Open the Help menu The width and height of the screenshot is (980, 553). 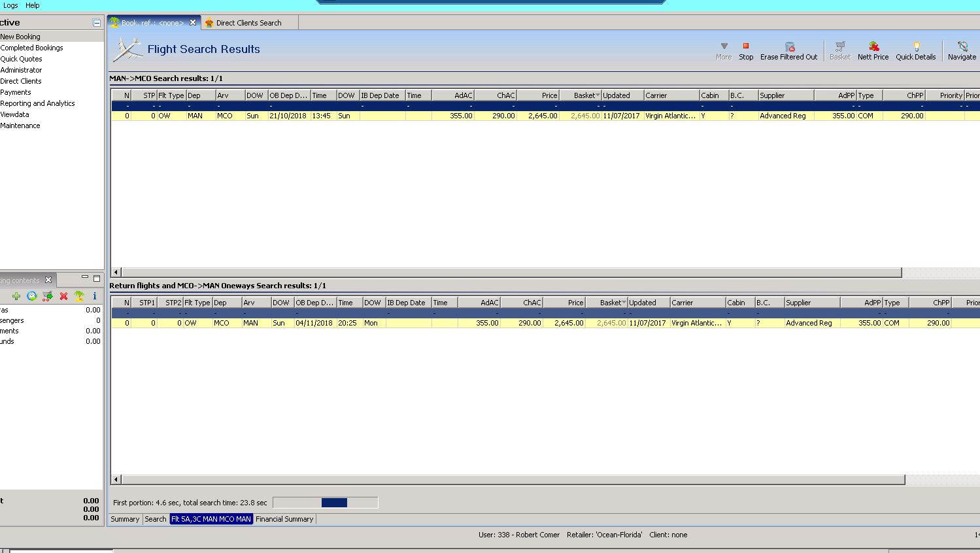(x=32, y=5)
